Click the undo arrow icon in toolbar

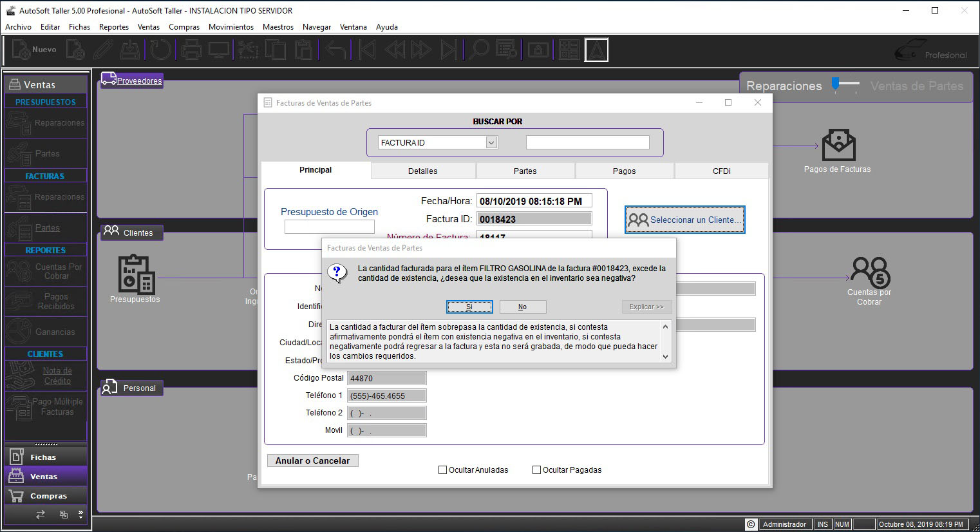click(x=335, y=50)
